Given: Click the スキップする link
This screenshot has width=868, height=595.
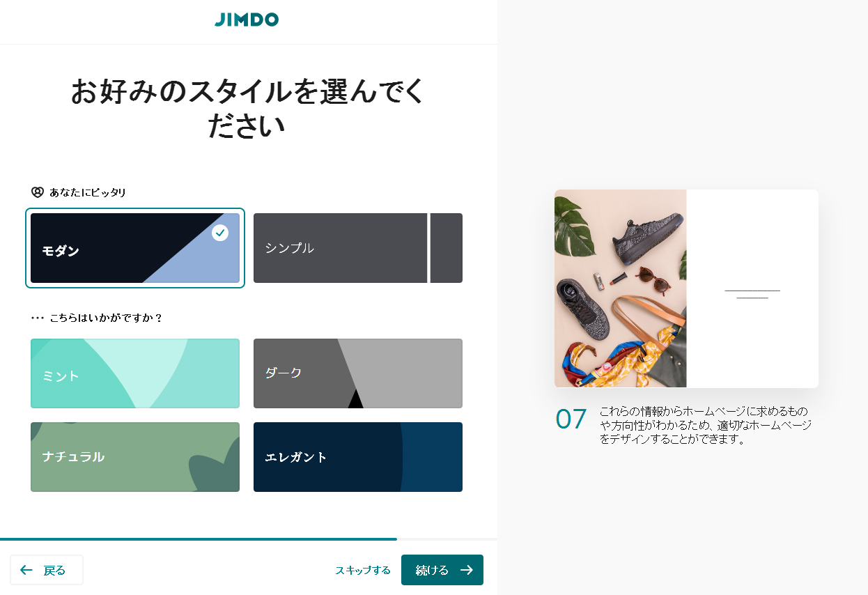Looking at the screenshot, I should tap(363, 570).
